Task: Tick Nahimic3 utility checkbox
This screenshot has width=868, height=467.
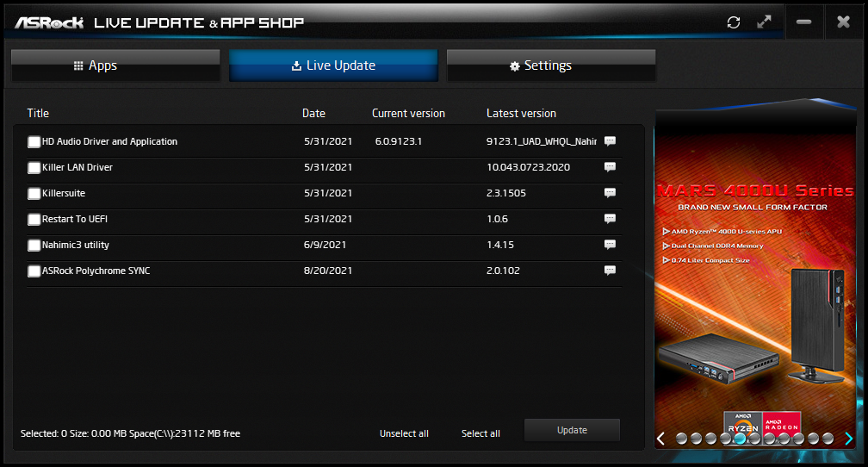Action: click(34, 246)
